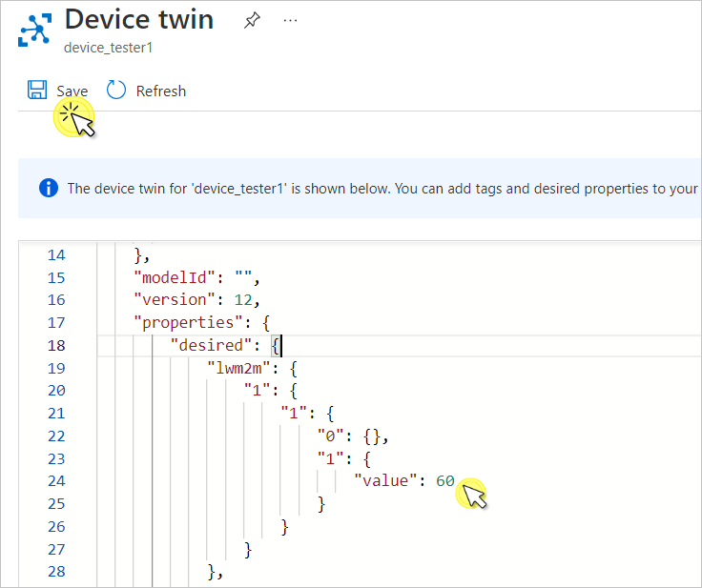Click the Save button label
This screenshot has width=702, height=588.
[x=72, y=91]
